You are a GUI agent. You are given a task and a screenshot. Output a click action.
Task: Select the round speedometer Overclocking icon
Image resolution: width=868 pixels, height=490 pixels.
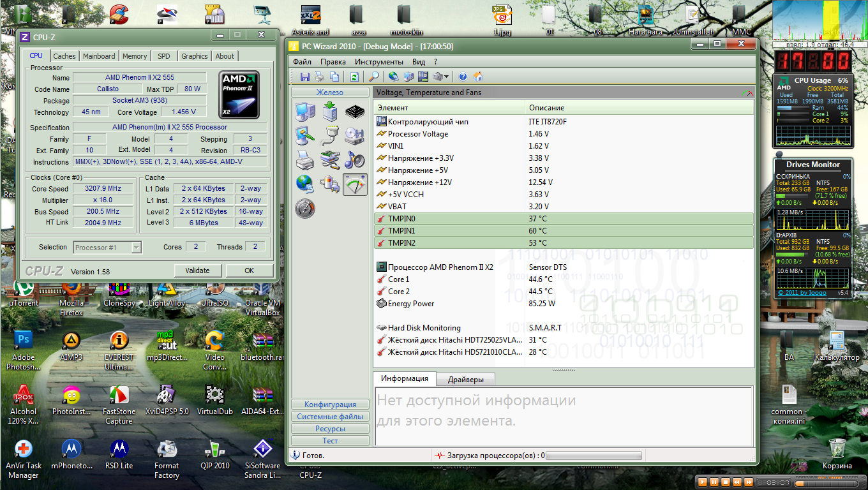tap(304, 208)
